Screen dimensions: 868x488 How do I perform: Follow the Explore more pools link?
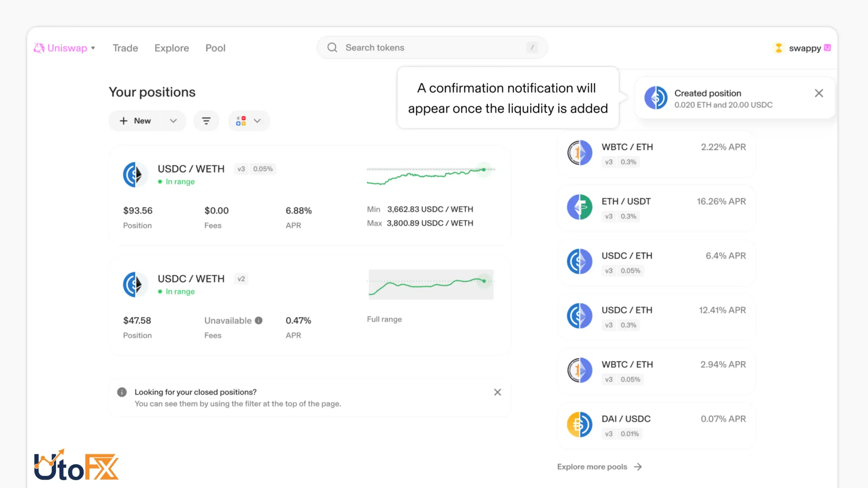pos(600,467)
